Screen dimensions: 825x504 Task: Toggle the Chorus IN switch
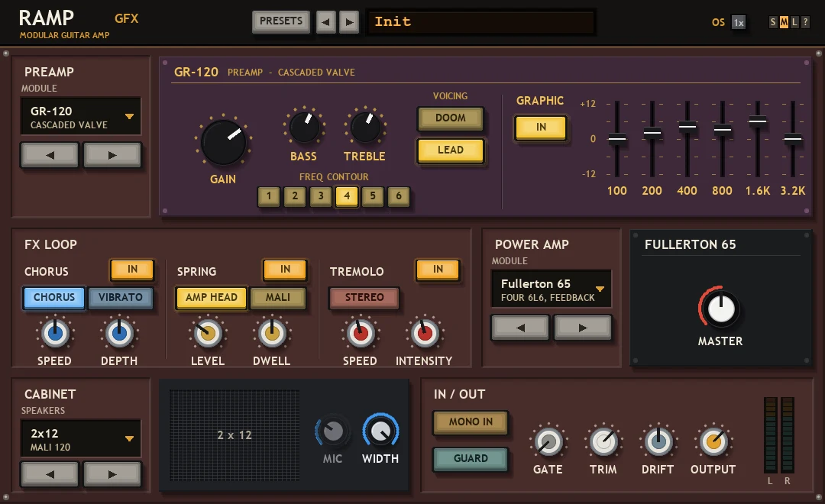[133, 270]
